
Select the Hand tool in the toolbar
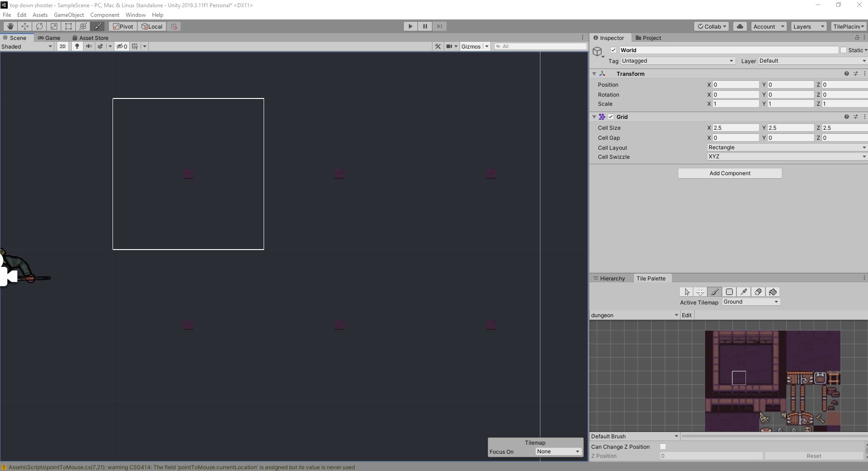coord(10,26)
